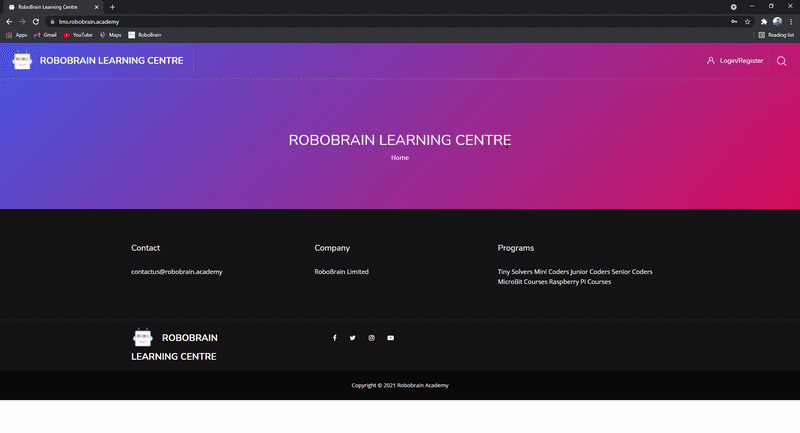This screenshot has height=433, width=800.
Task: Open the Senior Coders program link
Action: click(632, 272)
